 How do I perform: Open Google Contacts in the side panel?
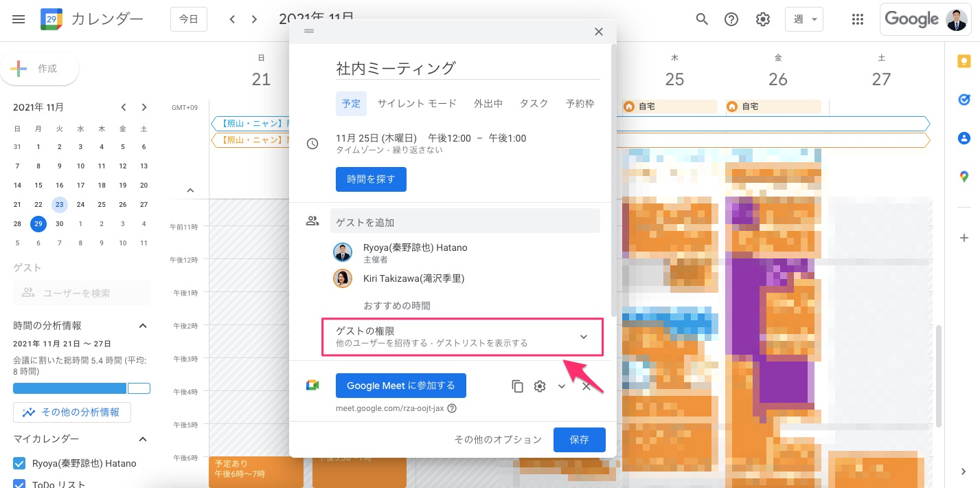click(x=964, y=138)
